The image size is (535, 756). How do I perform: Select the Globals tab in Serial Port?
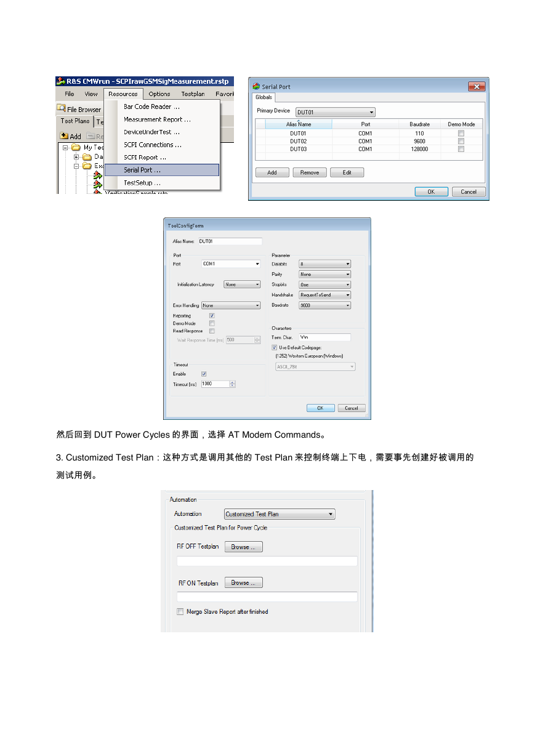click(x=263, y=97)
